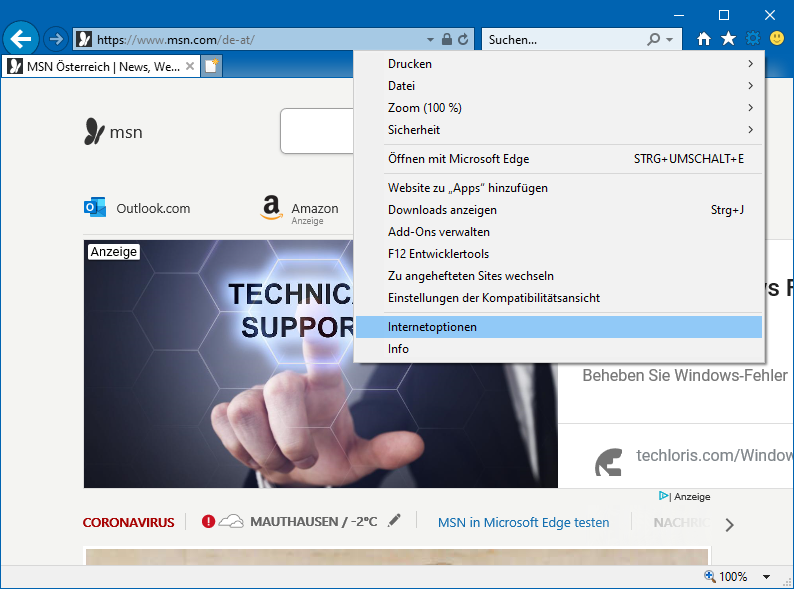This screenshot has height=589, width=794.
Task: Click the AdChoices triangle icon
Action: tap(663, 496)
